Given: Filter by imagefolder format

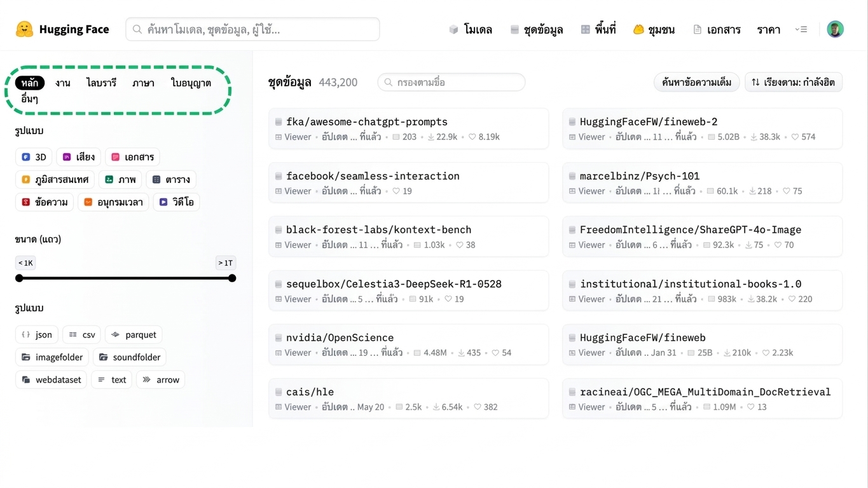Looking at the screenshot, I should [x=52, y=357].
